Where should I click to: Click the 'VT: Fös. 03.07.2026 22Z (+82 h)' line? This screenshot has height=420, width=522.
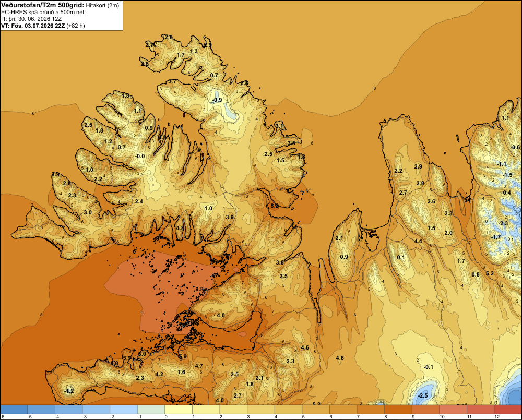click(x=43, y=26)
